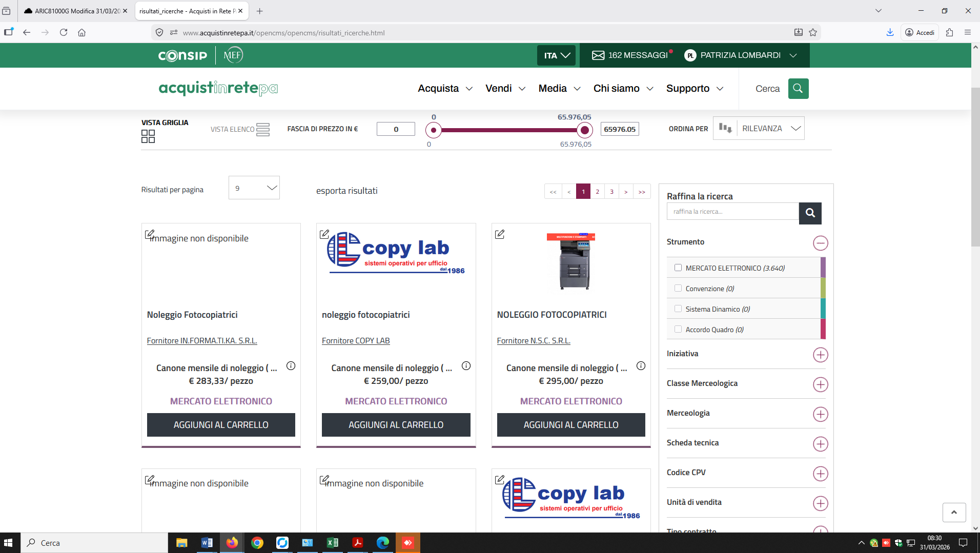Switch to list view (Vista Elenco) icon
The image size is (980, 553).
[262, 129]
